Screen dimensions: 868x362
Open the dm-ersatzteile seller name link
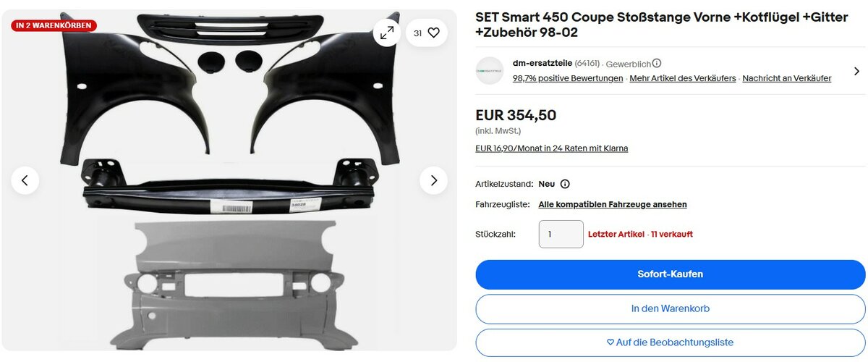pyautogui.click(x=542, y=63)
